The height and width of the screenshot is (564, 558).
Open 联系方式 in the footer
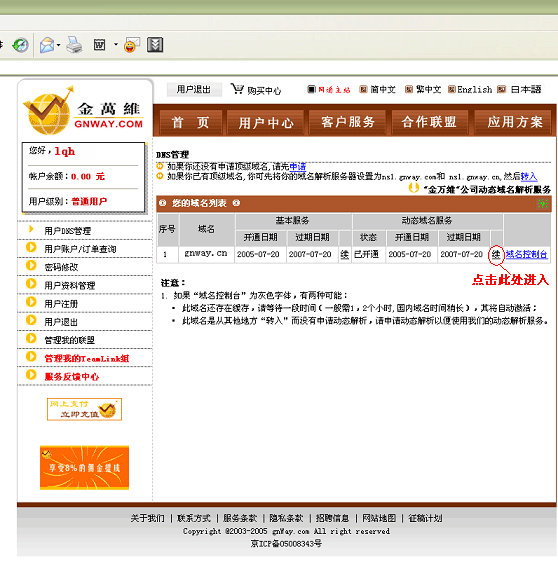194,518
